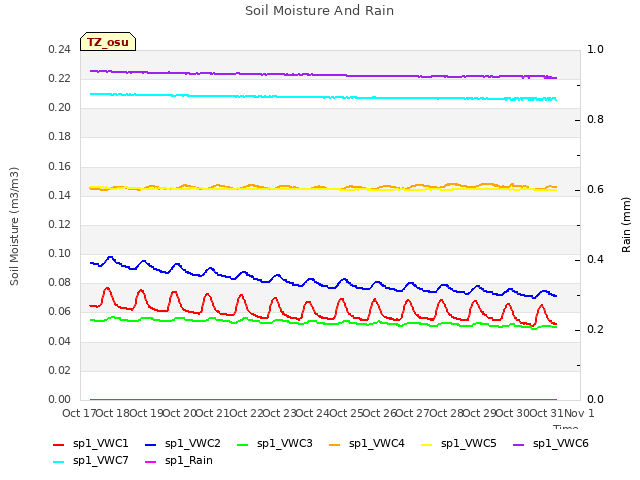This screenshot has height=480, width=640.
Task: Select the sp1_VWC1 legend label
Action: click(100, 443)
